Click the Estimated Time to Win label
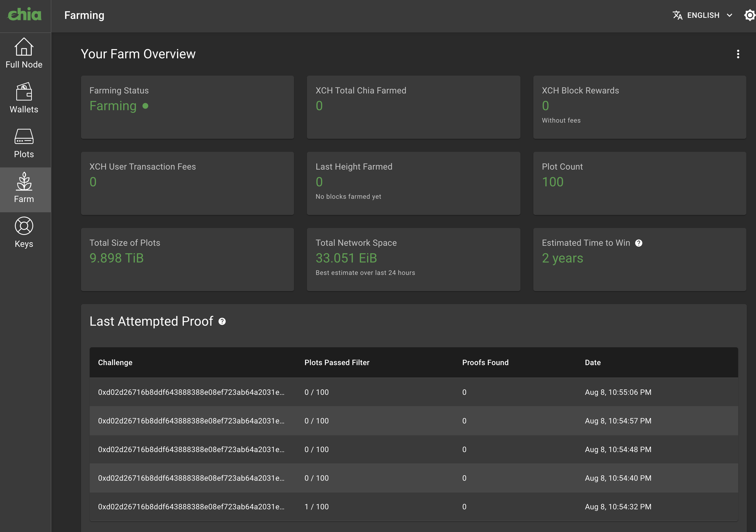The height and width of the screenshot is (532, 756). 586,243
